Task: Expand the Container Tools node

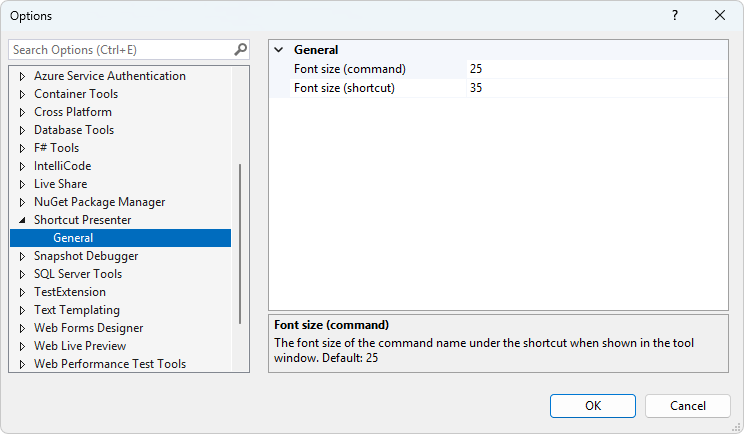Action: point(22,94)
